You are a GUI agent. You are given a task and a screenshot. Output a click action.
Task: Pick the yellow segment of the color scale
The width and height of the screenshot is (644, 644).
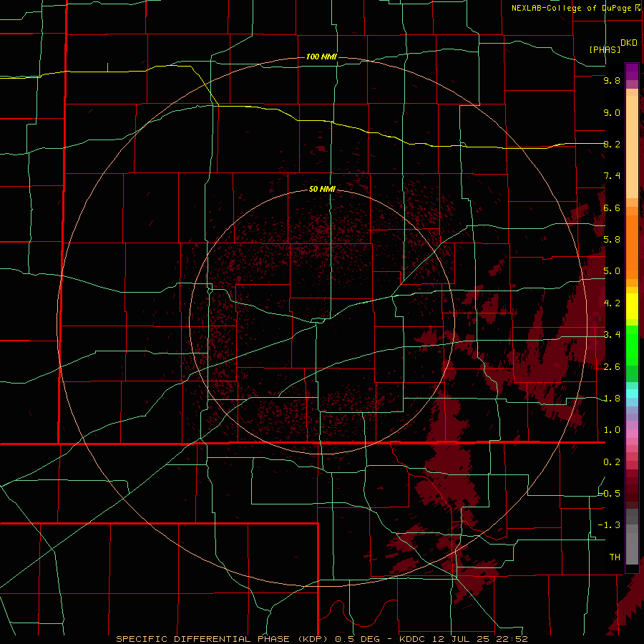(632, 306)
